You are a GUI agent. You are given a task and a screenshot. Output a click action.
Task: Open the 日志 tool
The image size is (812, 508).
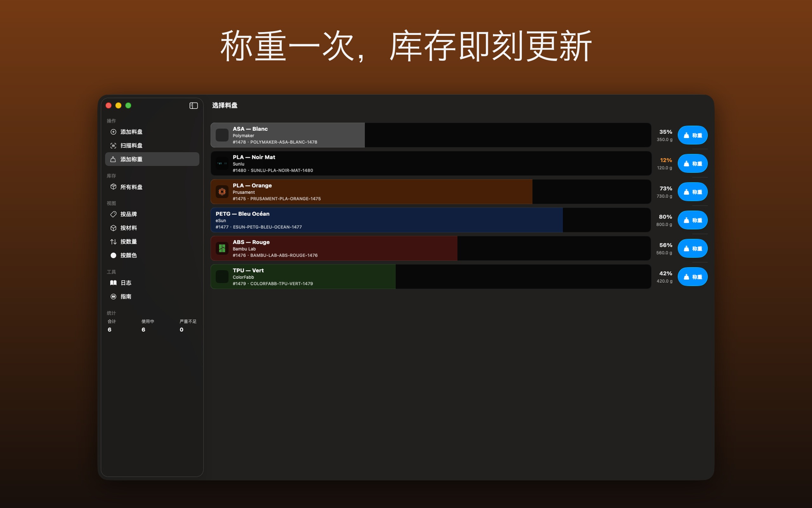(152, 283)
